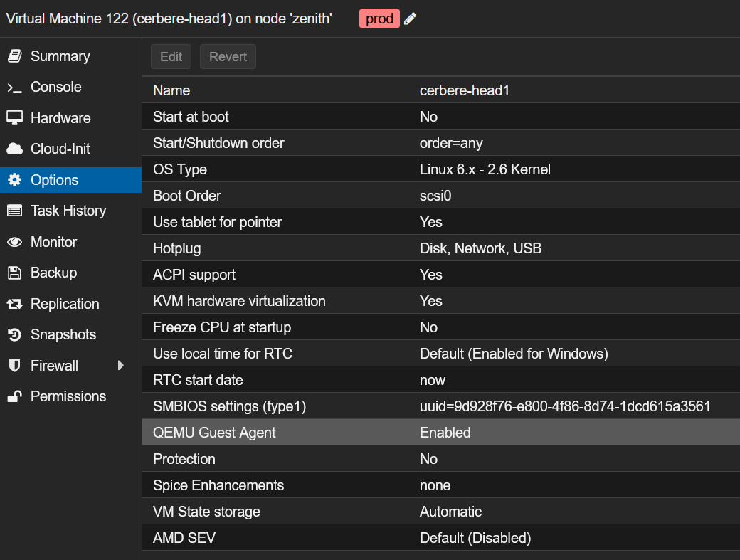This screenshot has height=560, width=740.
Task: Click the Firewall shield icon
Action: (x=14, y=365)
